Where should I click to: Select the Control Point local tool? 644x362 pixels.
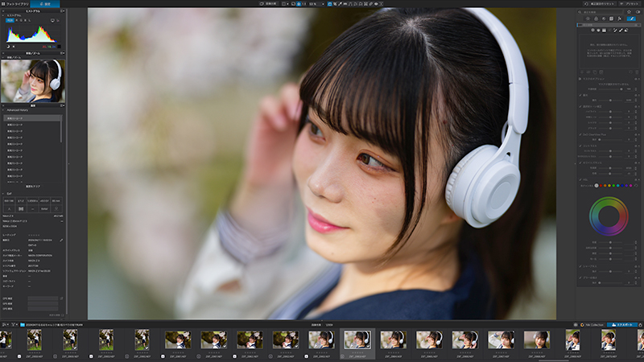point(592,30)
